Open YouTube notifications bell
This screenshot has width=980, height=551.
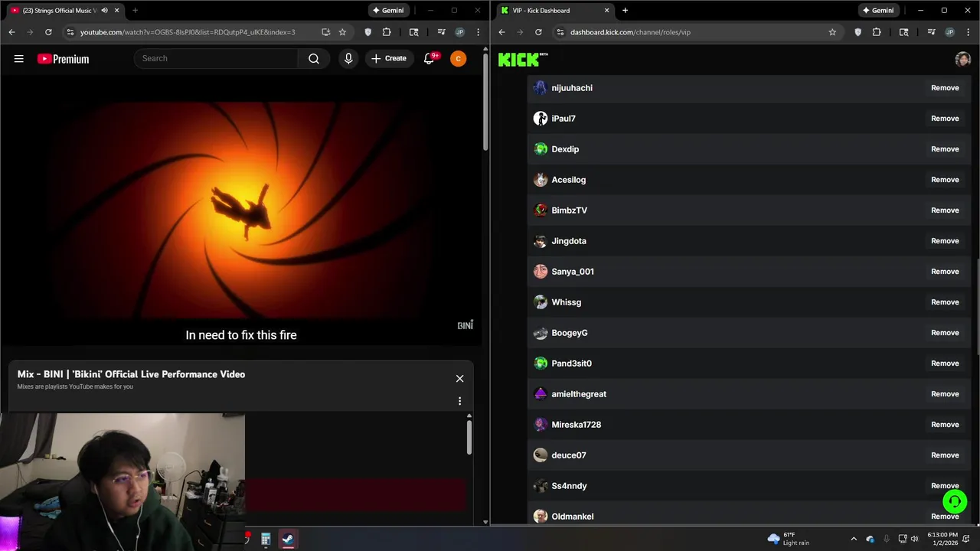pyautogui.click(x=430, y=59)
